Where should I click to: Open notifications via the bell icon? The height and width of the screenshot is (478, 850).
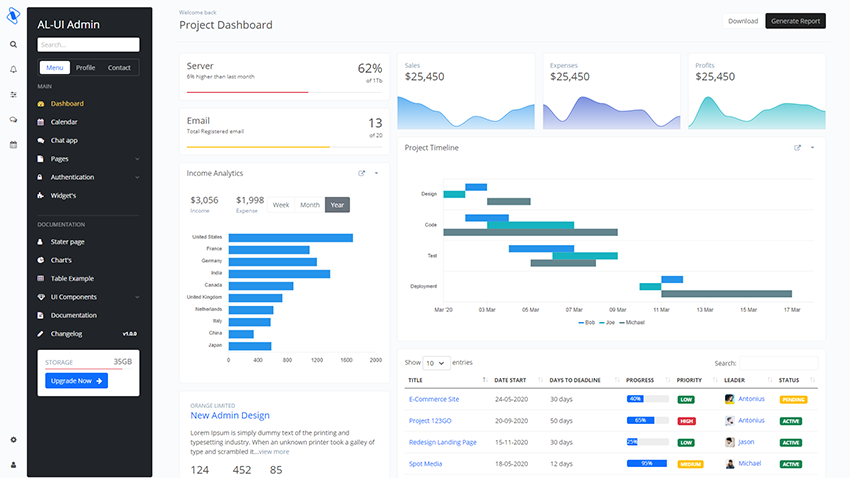click(13, 69)
